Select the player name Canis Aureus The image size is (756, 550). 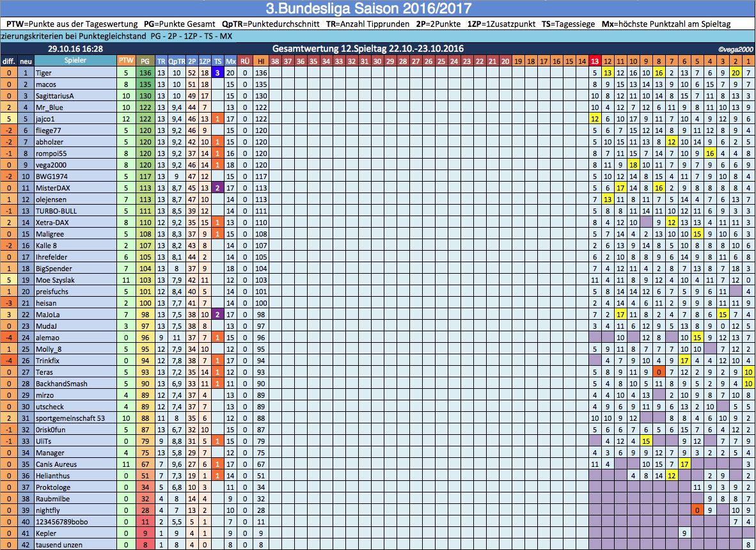click(x=56, y=464)
